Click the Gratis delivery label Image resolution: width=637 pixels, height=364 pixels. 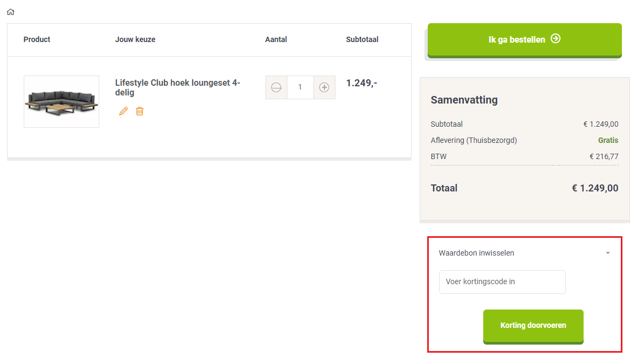tap(608, 140)
